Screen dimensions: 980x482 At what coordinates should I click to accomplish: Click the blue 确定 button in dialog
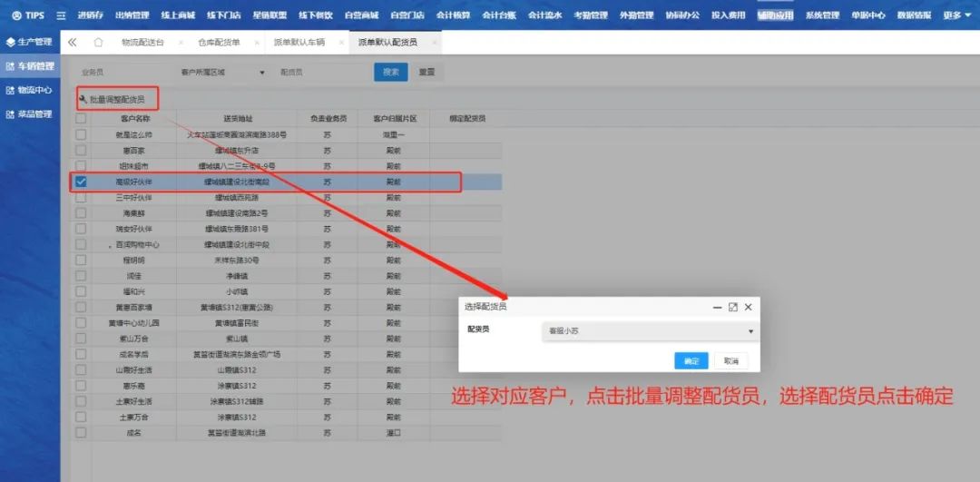pos(691,361)
